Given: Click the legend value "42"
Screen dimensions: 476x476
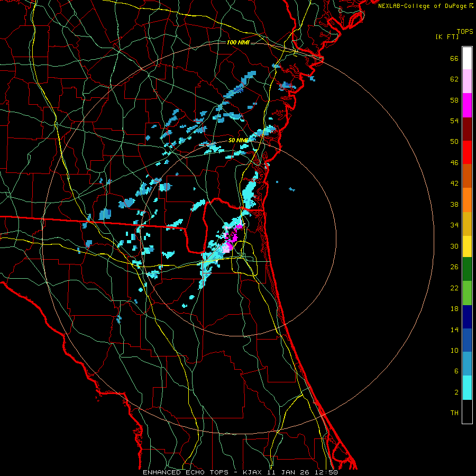Looking at the screenshot, I should [x=454, y=184].
